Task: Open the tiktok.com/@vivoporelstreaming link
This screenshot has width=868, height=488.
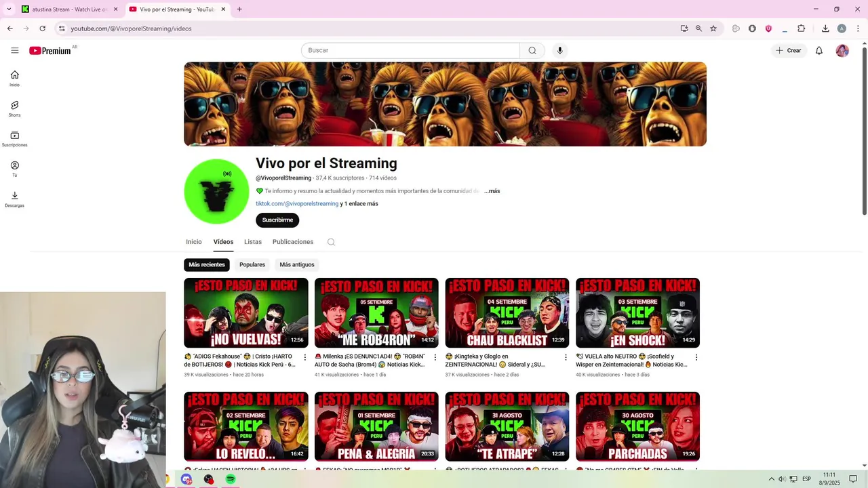Action: coord(297,203)
